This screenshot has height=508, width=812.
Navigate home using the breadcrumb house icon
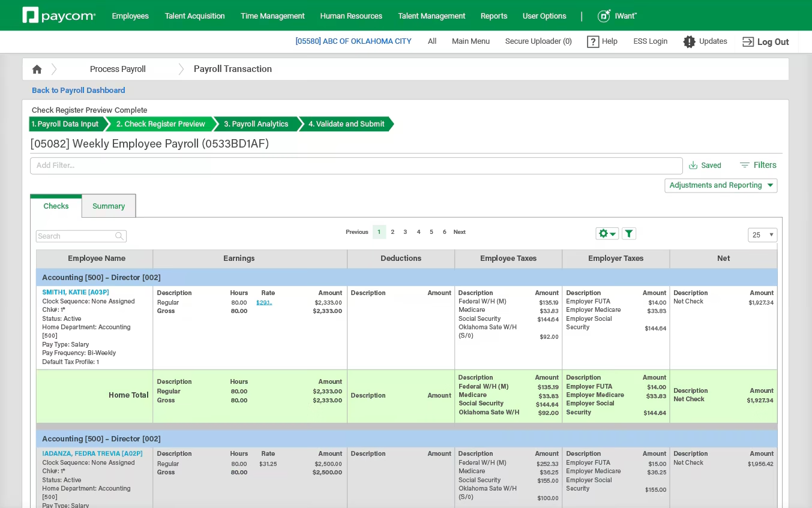(37, 69)
